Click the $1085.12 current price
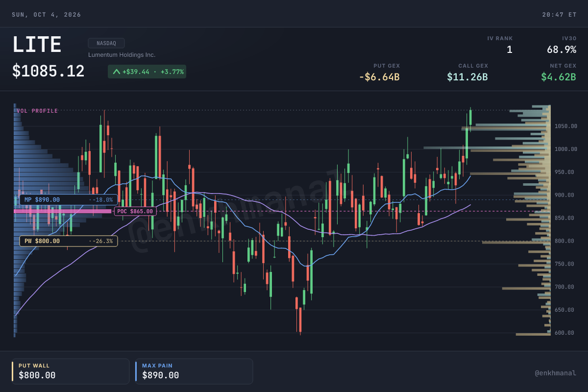 click(x=49, y=72)
